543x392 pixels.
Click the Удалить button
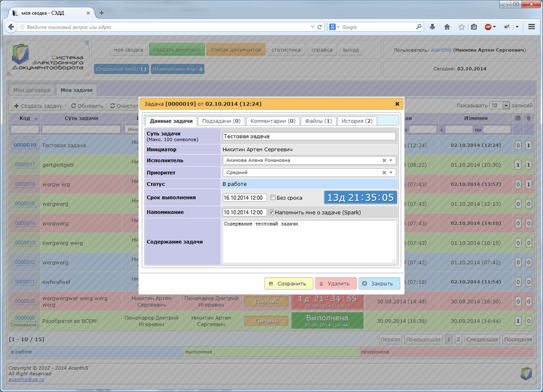pyautogui.click(x=336, y=284)
